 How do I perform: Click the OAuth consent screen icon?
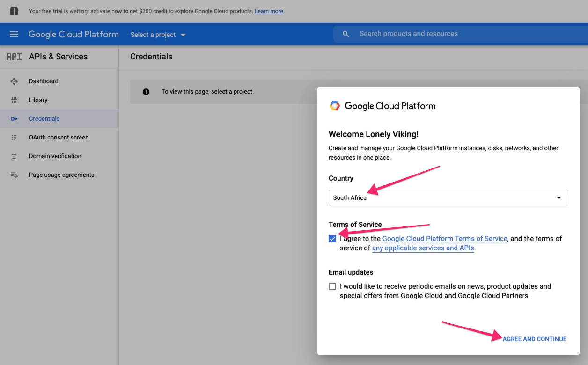14,138
